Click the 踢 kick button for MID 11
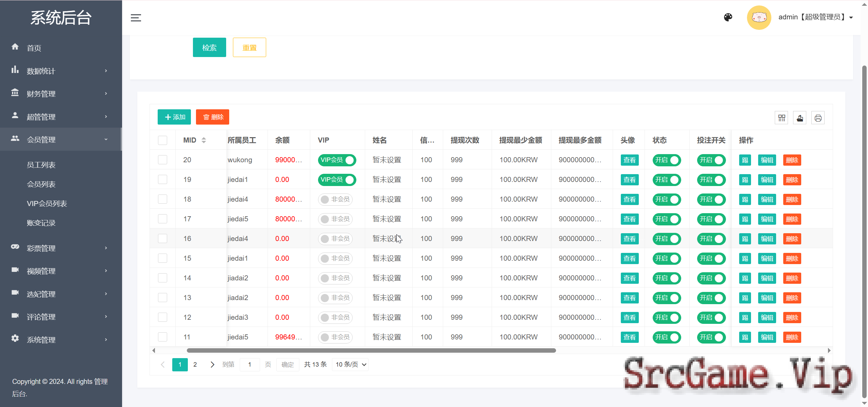 (745, 337)
